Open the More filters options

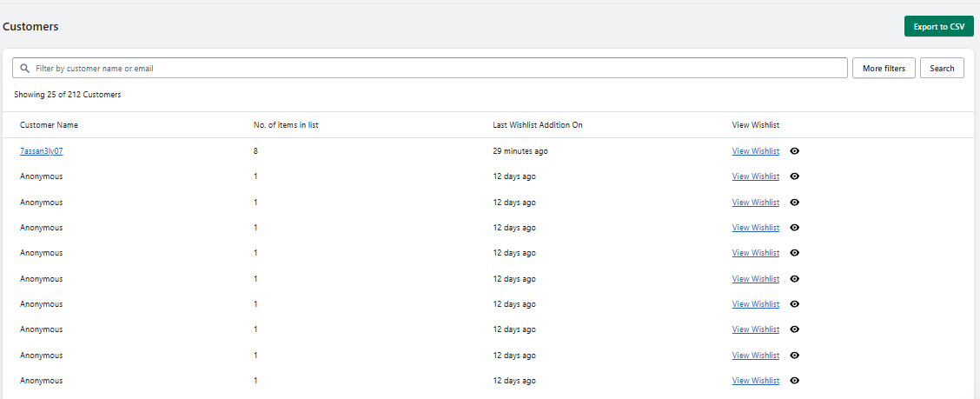point(884,68)
